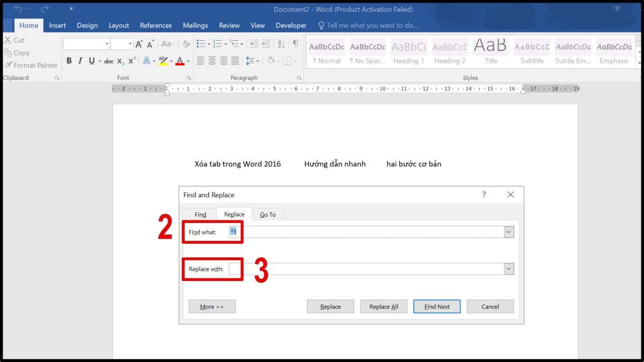Center align the paragraph
The width and height of the screenshot is (644, 362).
pyautogui.click(x=212, y=61)
